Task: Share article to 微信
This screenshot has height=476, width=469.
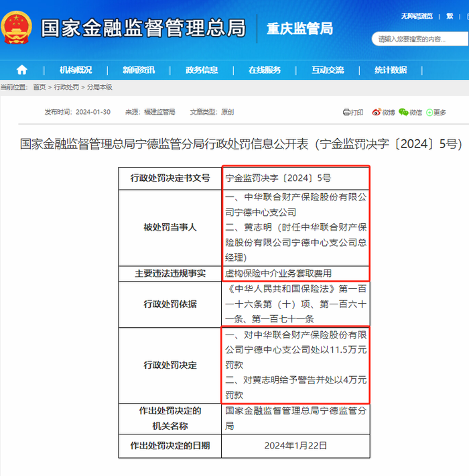Action: click(x=411, y=112)
